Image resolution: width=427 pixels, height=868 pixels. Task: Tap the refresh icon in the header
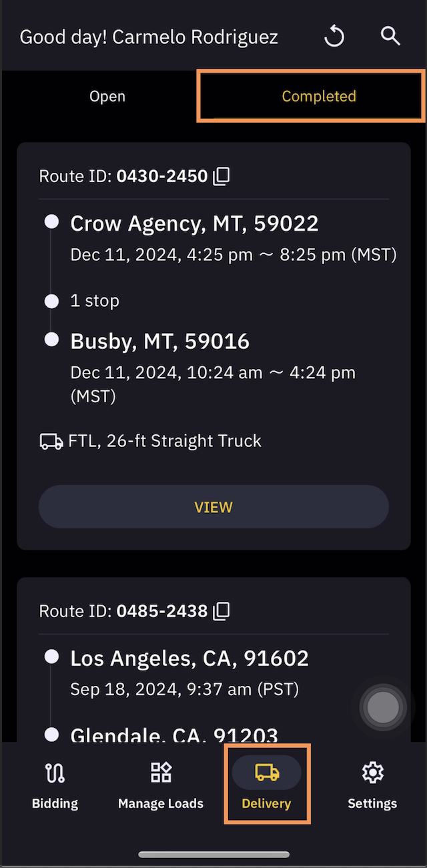tap(334, 37)
